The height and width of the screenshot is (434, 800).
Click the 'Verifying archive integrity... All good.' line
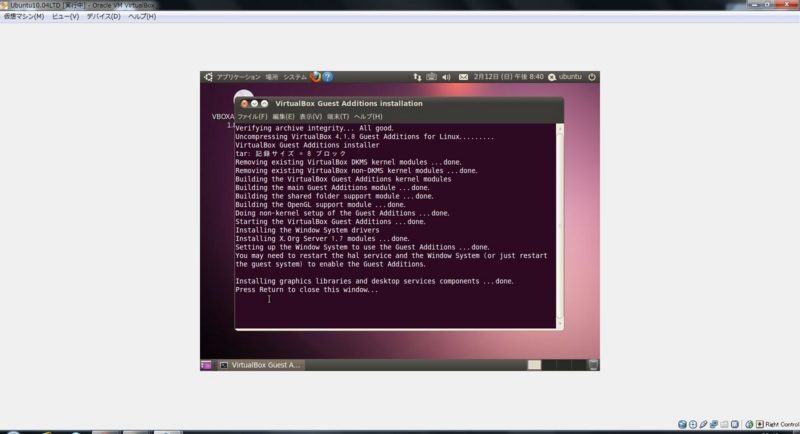314,128
